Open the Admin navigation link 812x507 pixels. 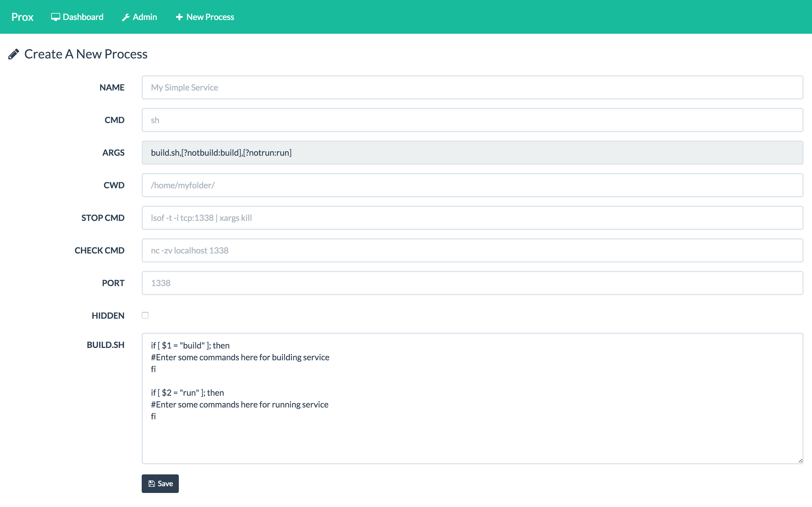point(145,17)
